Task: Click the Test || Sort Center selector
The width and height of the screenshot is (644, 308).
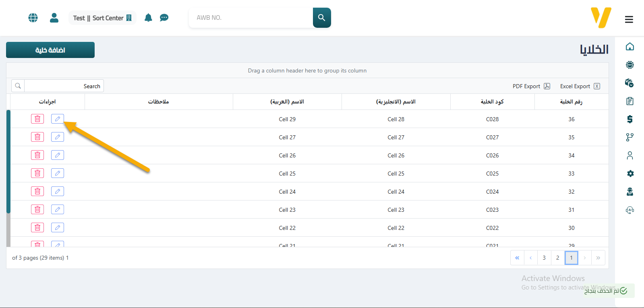Action: pyautogui.click(x=102, y=18)
